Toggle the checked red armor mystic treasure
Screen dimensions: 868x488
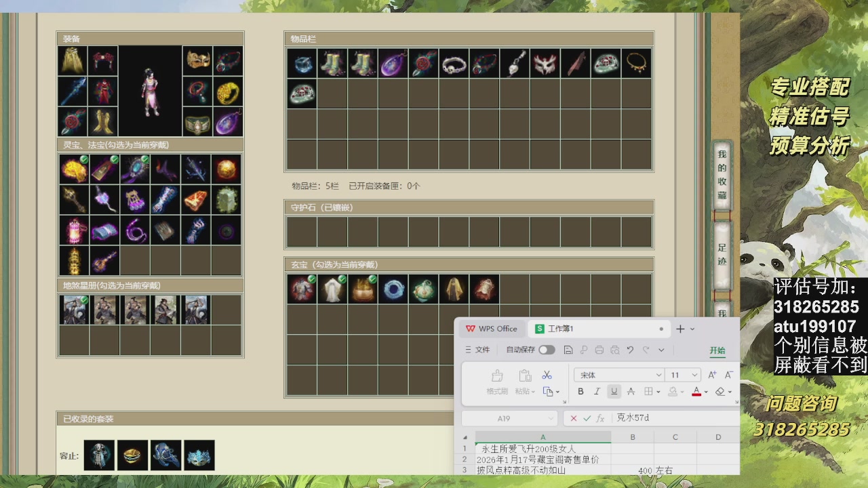tap(302, 289)
